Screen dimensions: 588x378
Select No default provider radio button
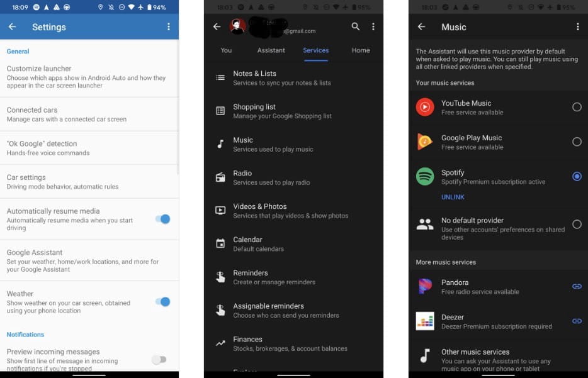[x=576, y=225]
